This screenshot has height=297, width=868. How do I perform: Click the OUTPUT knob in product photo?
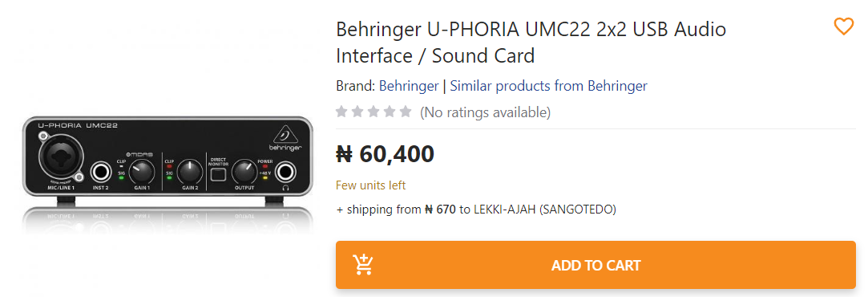point(244,173)
